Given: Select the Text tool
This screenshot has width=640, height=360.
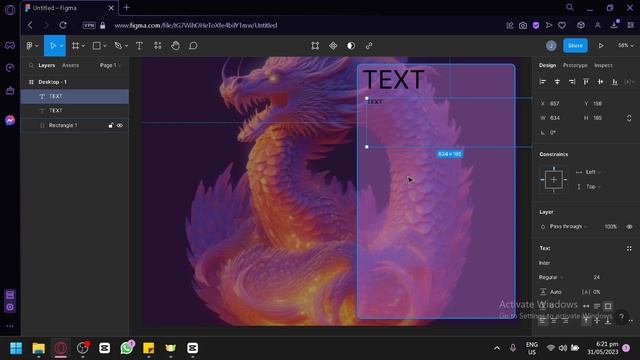Looking at the screenshot, I should (x=139, y=46).
